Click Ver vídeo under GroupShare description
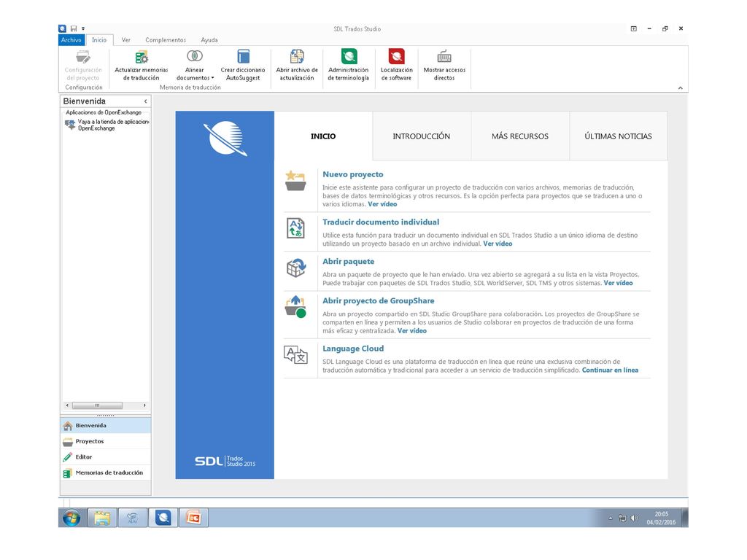747x560 pixels. [x=412, y=331]
